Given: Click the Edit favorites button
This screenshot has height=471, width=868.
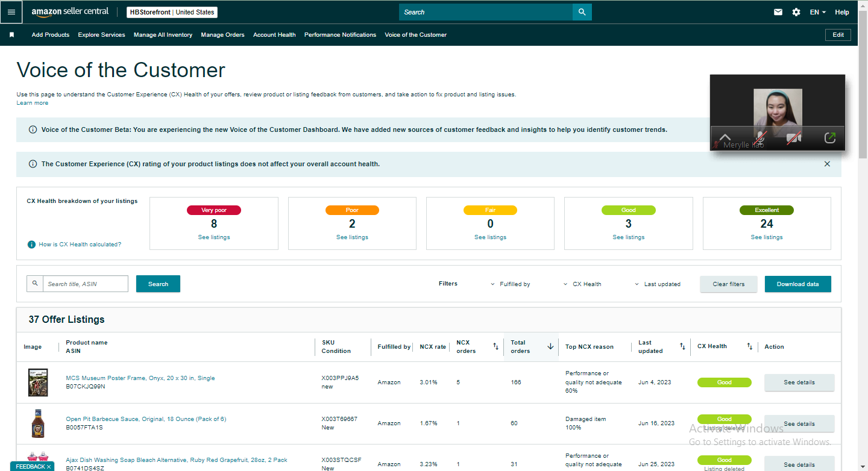Looking at the screenshot, I should (x=838, y=35).
